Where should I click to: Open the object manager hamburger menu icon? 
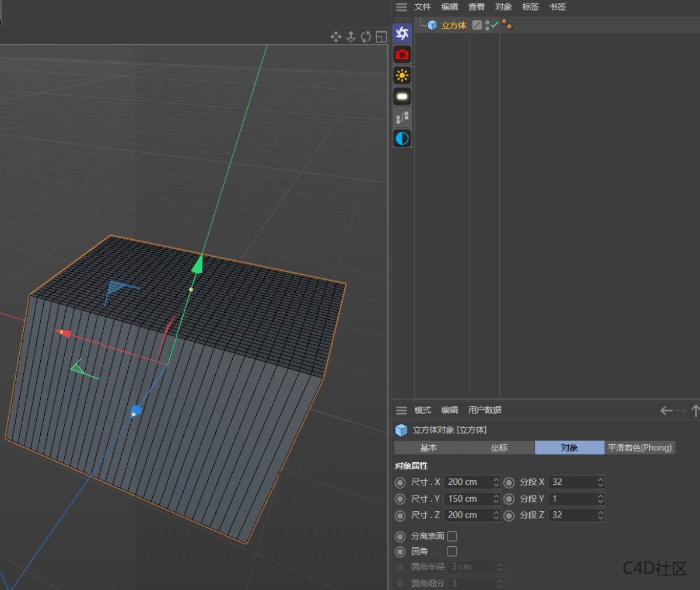401,7
